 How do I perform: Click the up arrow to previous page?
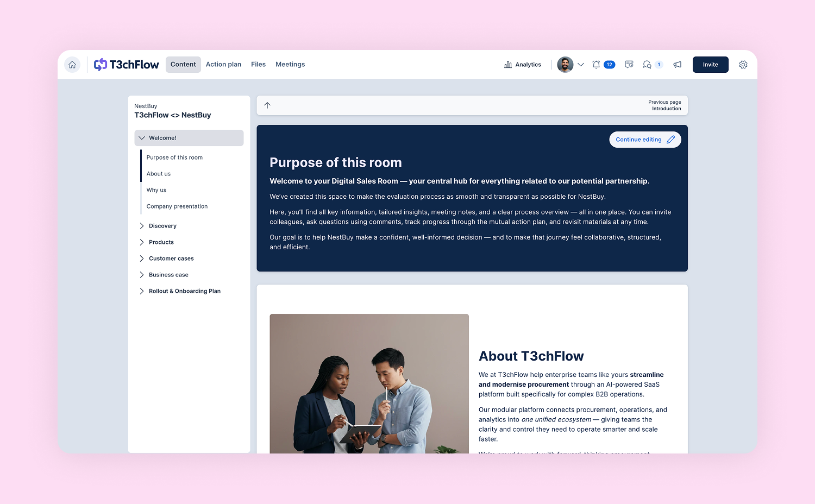(267, 105)
